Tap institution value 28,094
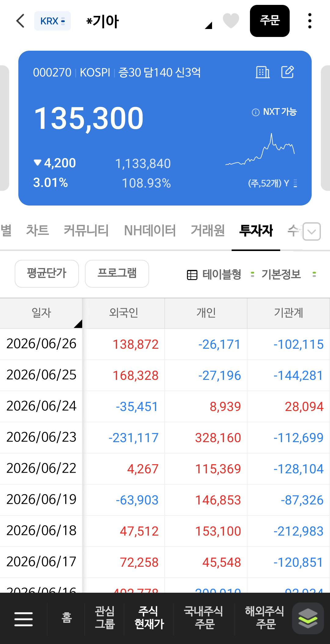This screenshot has height=644, width=330. pyautogui.click(x=304, y=407)
